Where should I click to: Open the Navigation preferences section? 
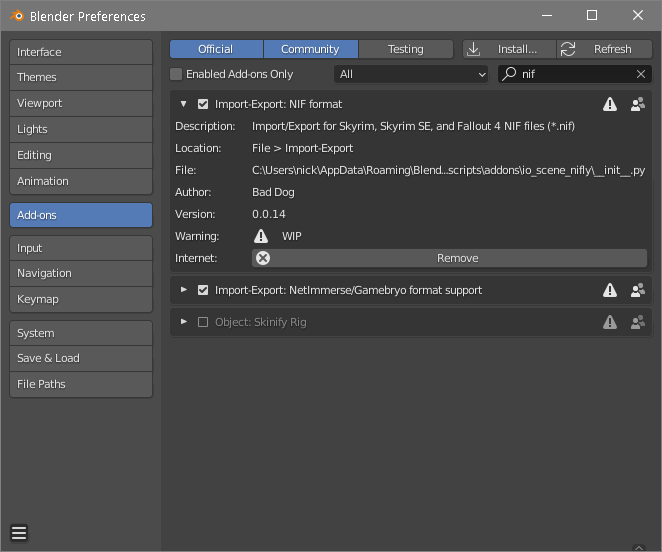point(81,274)
